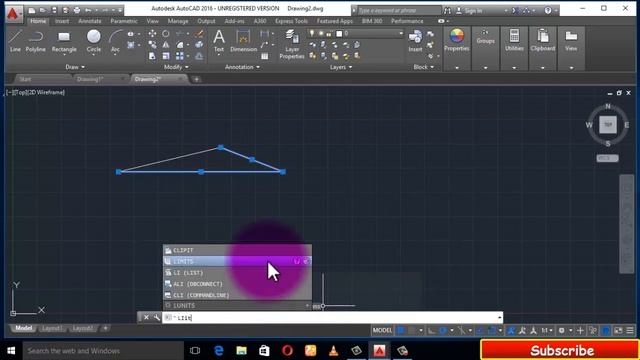Expand the Annotation panel

(x=242, y=67)
